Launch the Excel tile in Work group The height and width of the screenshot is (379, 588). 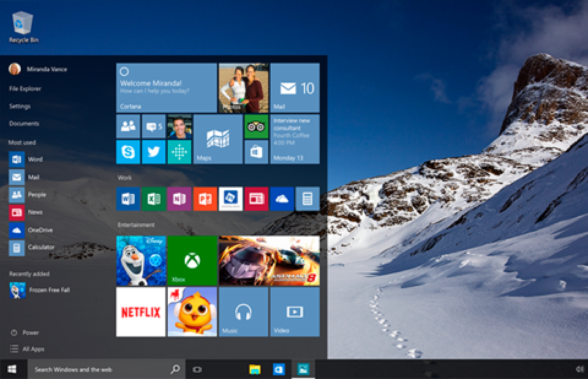click(154, 199)
